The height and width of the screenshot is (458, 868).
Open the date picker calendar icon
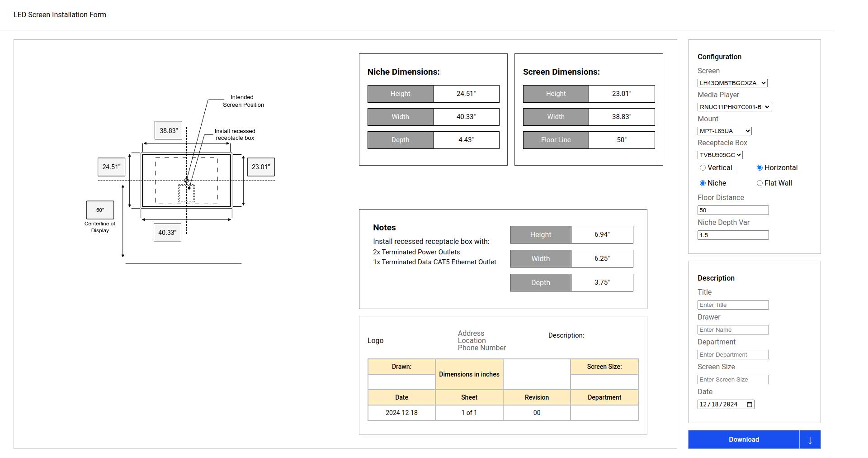[749, 405]
